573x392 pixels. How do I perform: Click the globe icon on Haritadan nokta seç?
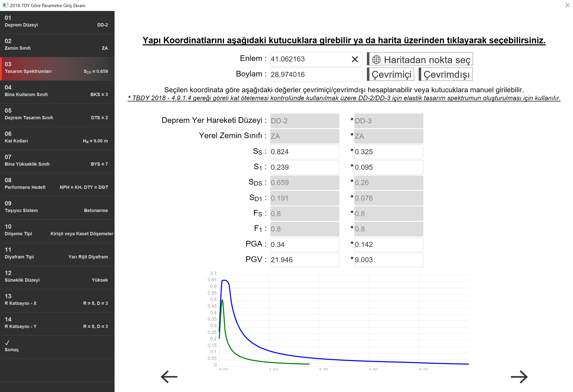(x=376, y=60)
